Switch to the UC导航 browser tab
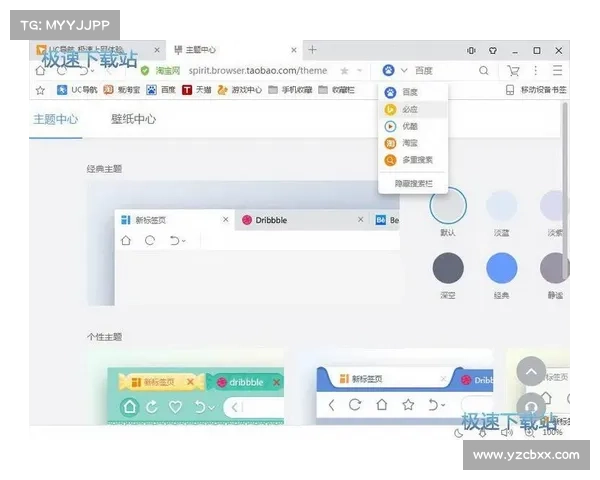The image size is (600, 480). tap(98, 50)
